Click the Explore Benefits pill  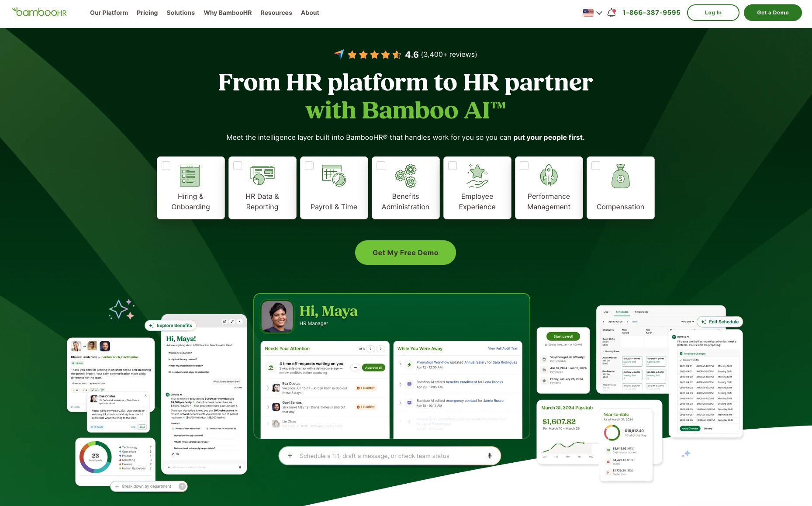170,326
